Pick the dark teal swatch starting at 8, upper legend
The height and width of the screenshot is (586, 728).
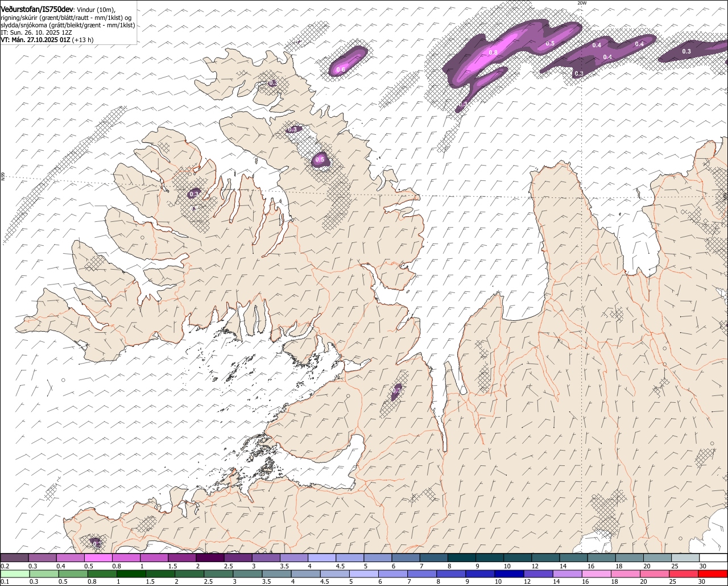(x=462, y=558)
